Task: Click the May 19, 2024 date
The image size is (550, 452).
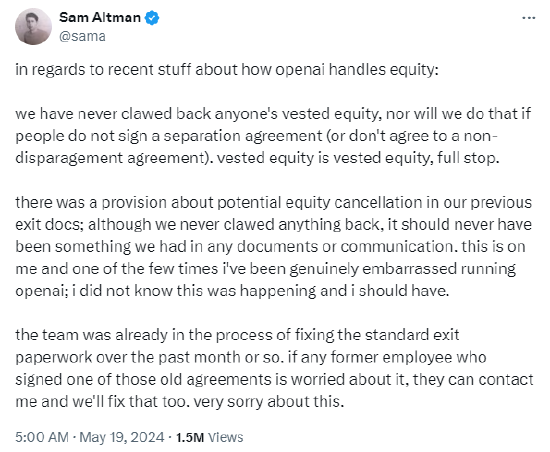Action: click(122, 437)
